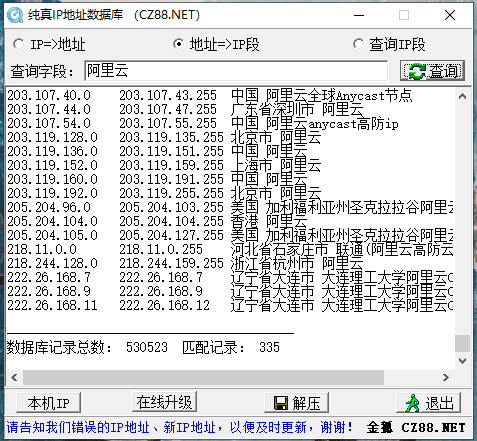
Task: Select the 218.244.128.0 浙江省杭州市 result row
Action: click(230, 263)
